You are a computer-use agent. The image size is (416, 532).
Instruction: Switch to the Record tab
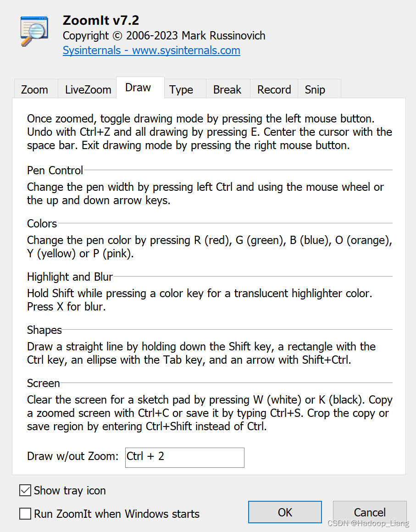point(273,90)
